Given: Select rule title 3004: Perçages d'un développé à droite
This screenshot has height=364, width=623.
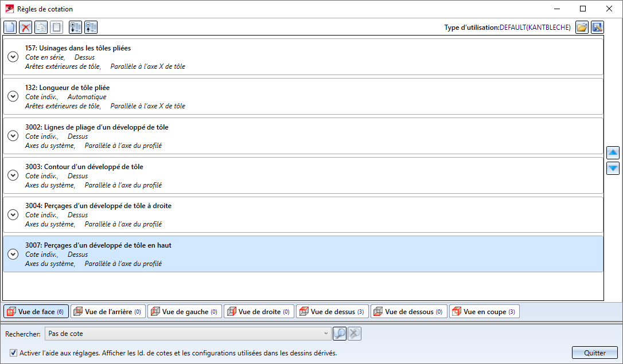Looking at the screenshot, I should pos(98,206).
